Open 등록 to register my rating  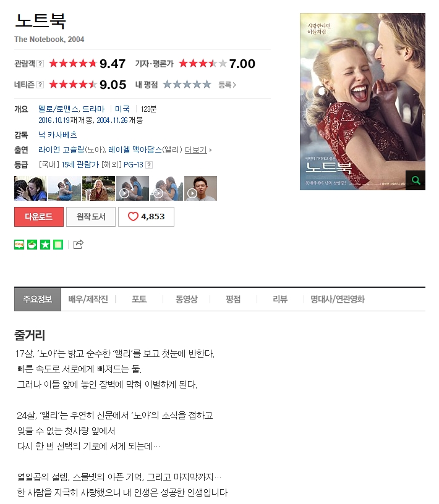click(x=227, y=85)
